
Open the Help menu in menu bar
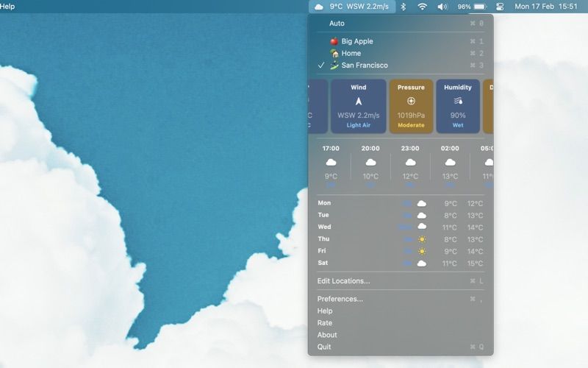pyautogui.click(x=7, y=7)
